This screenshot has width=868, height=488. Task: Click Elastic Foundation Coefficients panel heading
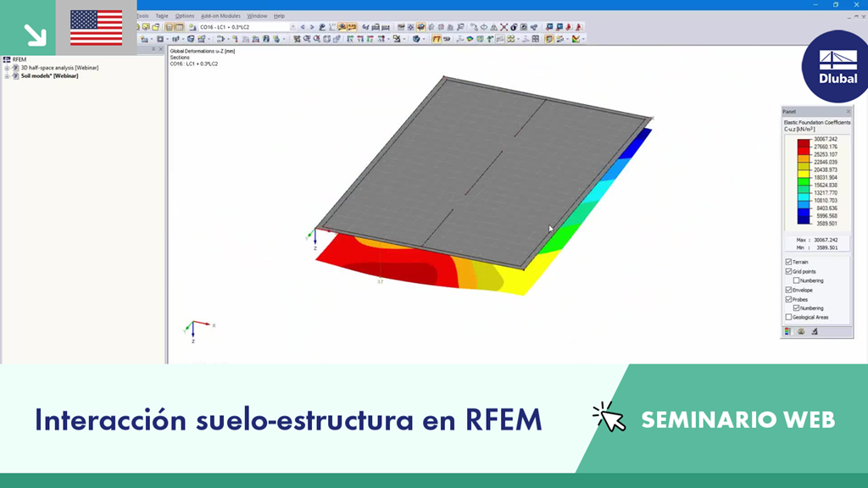pyautogui.click(x=816, y=122)
